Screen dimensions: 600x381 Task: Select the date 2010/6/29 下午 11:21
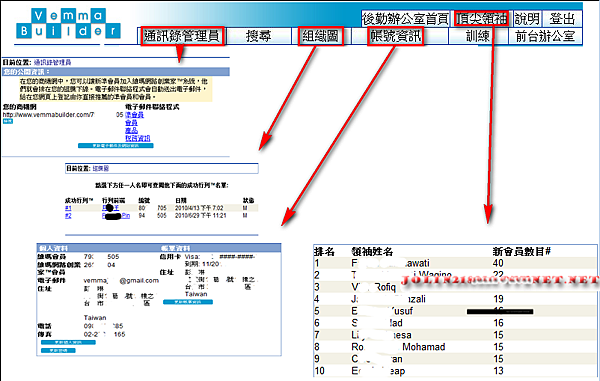[201, 216]
